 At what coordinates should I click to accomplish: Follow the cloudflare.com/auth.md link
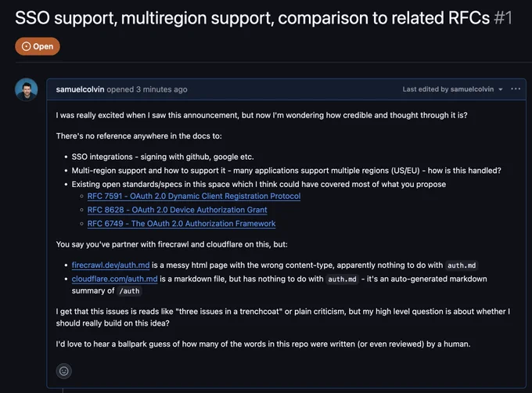[x=115, y=279]
